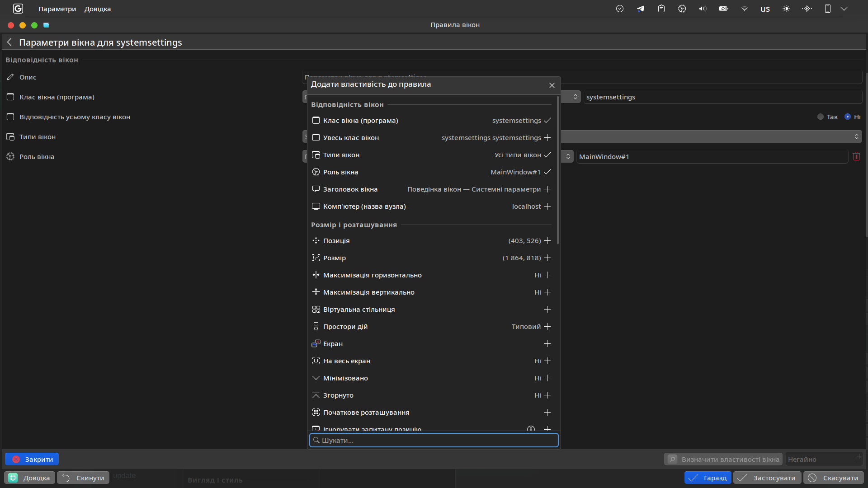
Task: Apply changes with the Застосувати button
Action: (x=767, y=478)
